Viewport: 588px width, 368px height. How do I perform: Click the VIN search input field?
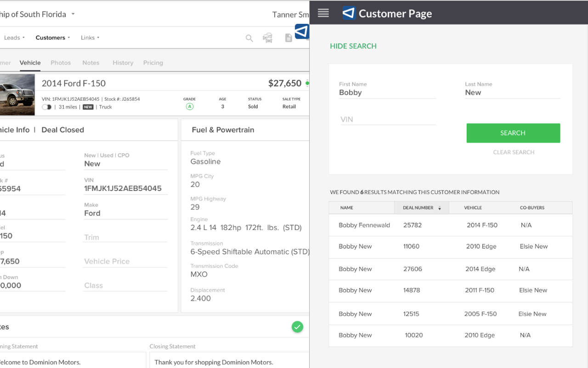pyautogui.click(x=387, y=120)
